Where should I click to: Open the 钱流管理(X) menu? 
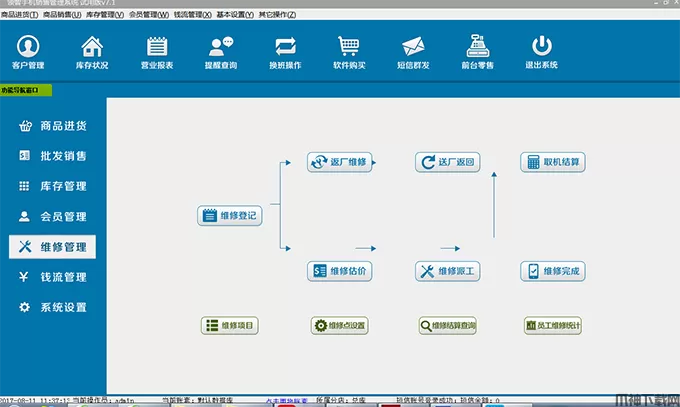pyautogui.click(x=193, y=15)
